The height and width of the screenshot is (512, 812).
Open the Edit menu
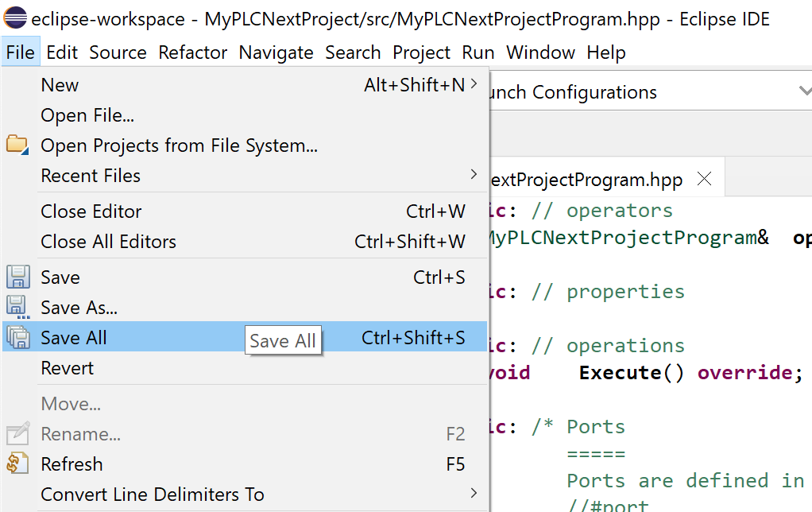pos(62,52)
